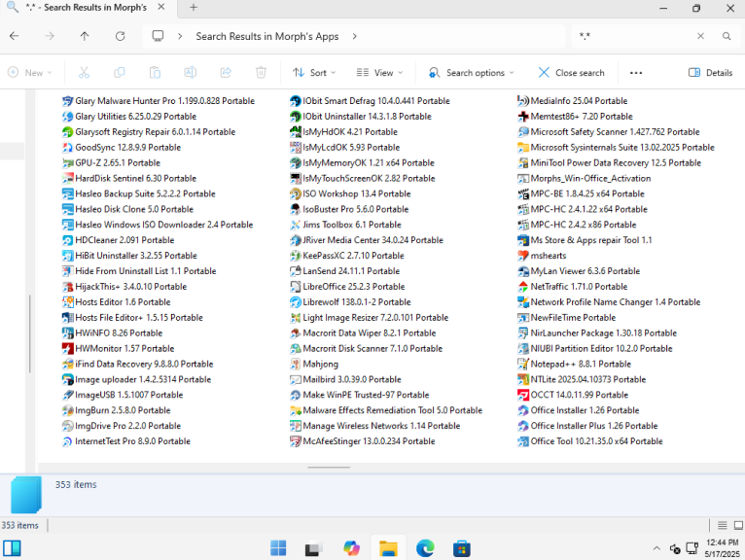Select McAfeeStinger 13.0.0.234 Portable
The width and height of the screenshot is (745, 560).
[363, 441]
